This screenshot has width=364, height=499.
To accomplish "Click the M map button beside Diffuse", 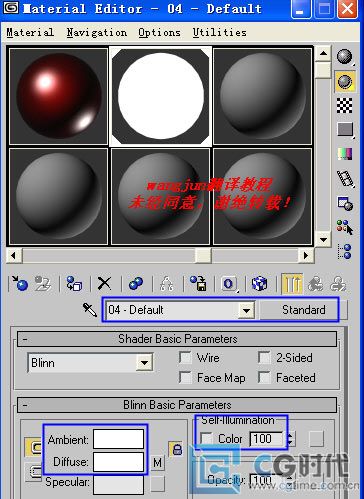I will [158, 462].
